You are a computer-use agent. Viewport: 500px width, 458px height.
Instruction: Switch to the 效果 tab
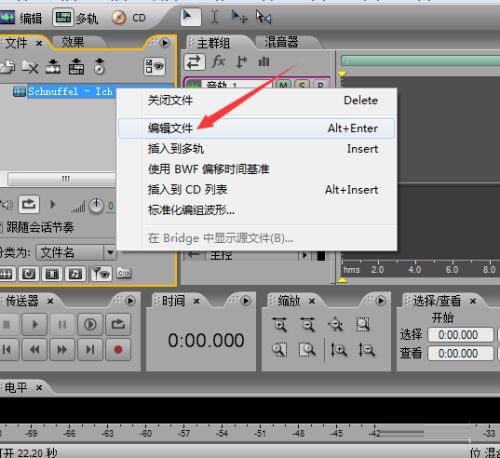73,42
